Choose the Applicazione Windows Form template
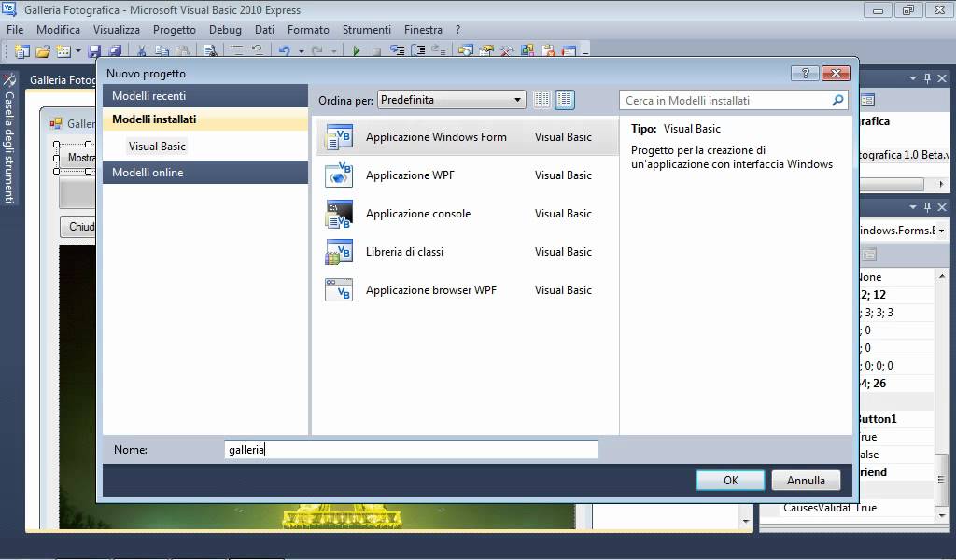The height and width of the screenshot is (560, 956). (467, 137)
